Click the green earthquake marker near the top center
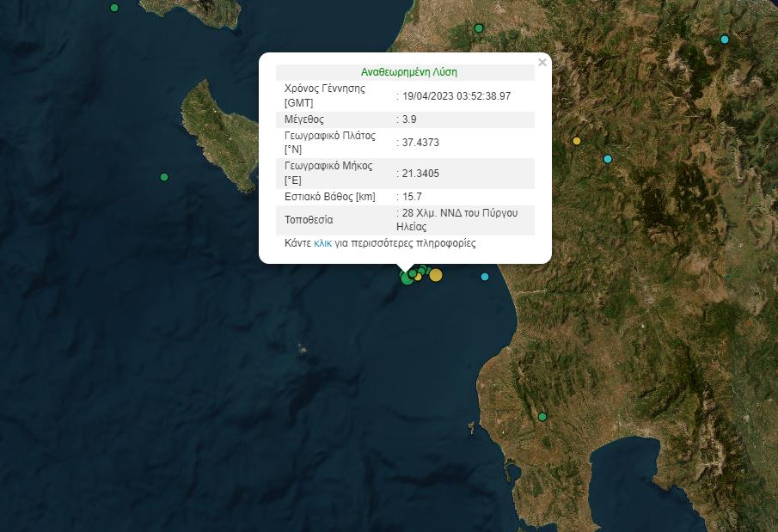The image size is (778, 532). (479, 28)
